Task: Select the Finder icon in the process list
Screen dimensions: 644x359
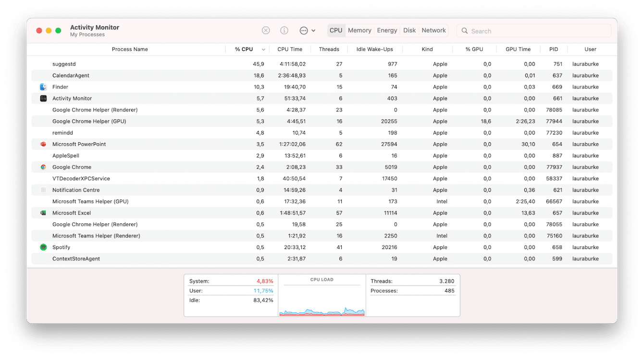Action: coord(43,87)
